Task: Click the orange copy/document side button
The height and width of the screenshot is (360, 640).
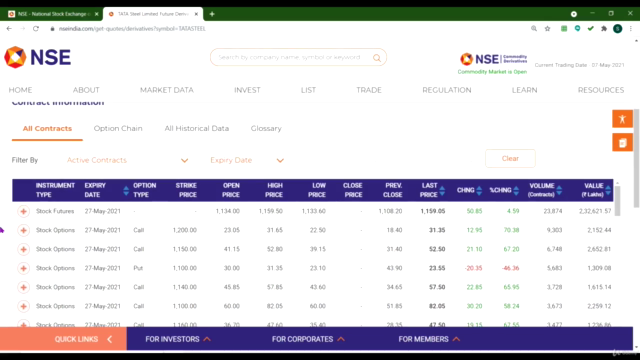Action: coord(622,143)
